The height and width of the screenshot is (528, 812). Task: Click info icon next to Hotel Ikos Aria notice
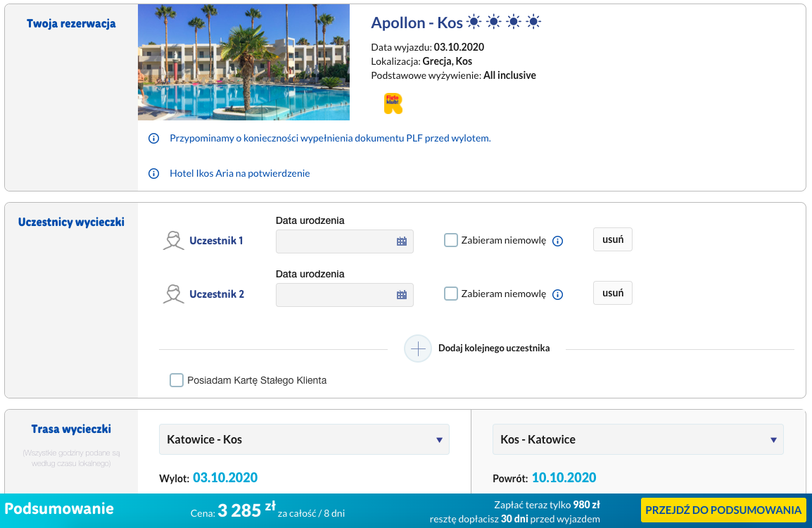pyautogui.click(x=154, y=174)
